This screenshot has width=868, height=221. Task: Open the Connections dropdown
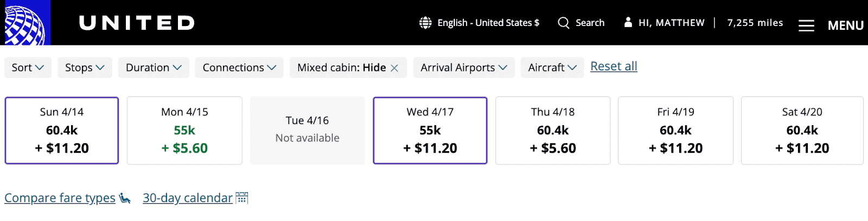tap(239, 68)
